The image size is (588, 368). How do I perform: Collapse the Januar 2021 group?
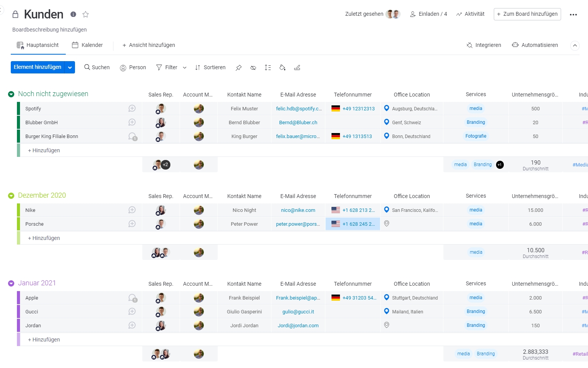(11, 283)
